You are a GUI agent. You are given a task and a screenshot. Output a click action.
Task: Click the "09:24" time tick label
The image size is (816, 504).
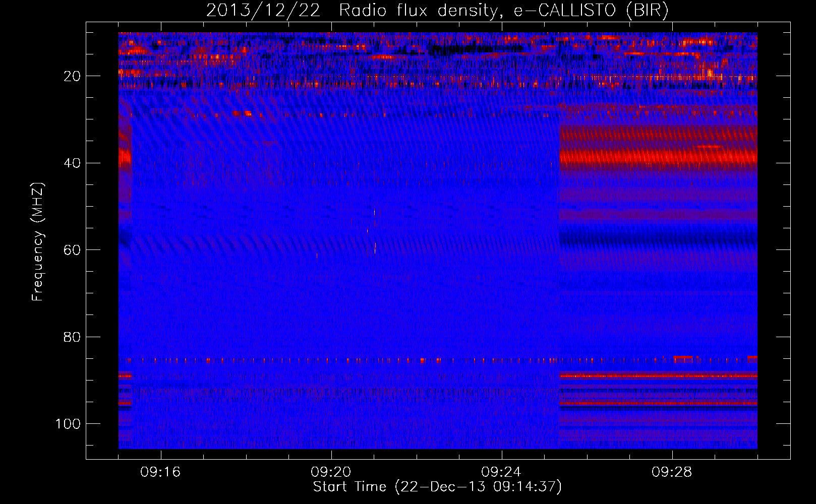(x=501, y=472)
